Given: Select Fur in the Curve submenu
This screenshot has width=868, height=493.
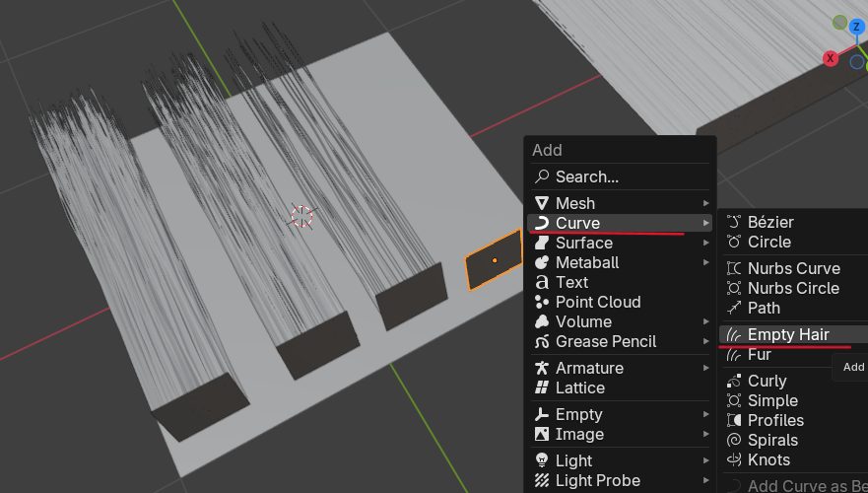Looking at the screenshot, I should [760, 355].
